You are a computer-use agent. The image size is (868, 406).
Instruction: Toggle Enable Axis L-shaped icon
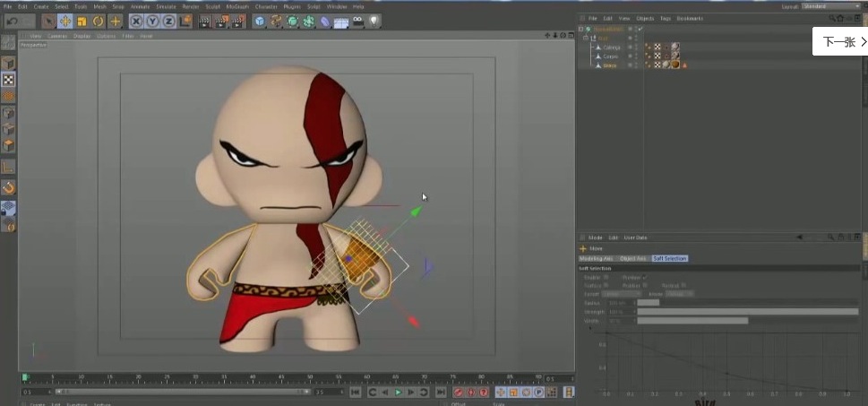[8, 167]
